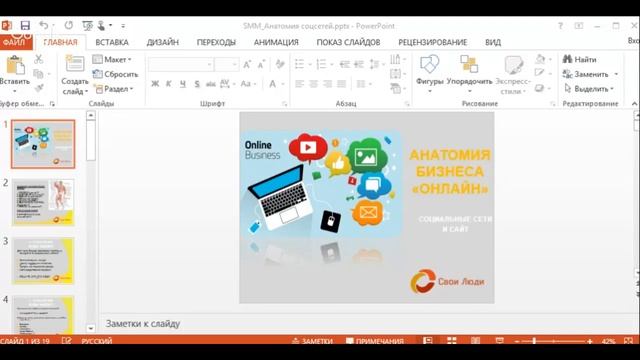Viewport: 640px width, 360px height.
Task: Switch to the ДИЗАЙН tab
Action: 163,42
